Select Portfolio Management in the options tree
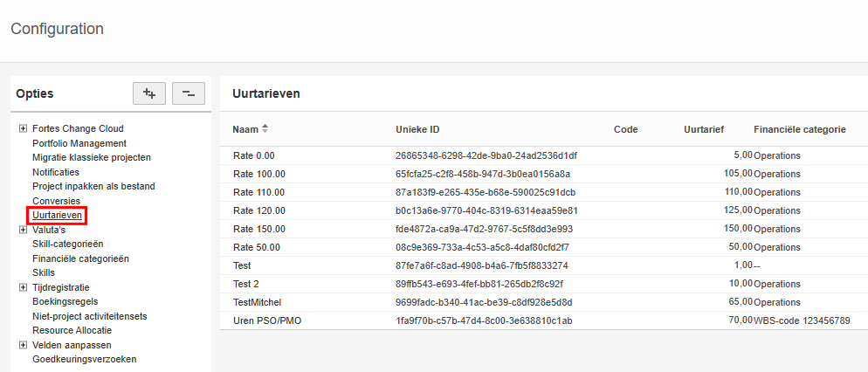This screenshot has height=372, width=868. [79, 143]
